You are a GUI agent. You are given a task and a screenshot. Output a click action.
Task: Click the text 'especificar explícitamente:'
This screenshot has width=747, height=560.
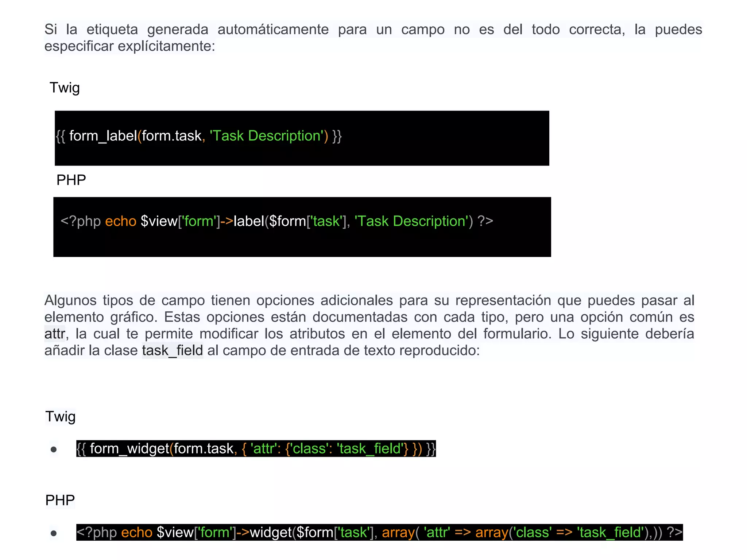130,46
